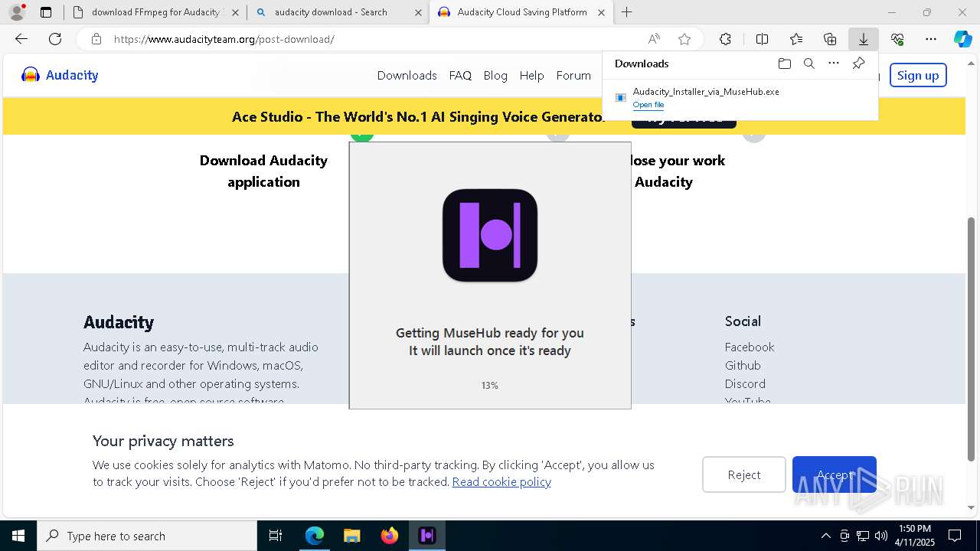Image resolution: width=980 pixels, height=551 pixels.
Task: Open the Extensions puzzle icon
Action: 725,39
